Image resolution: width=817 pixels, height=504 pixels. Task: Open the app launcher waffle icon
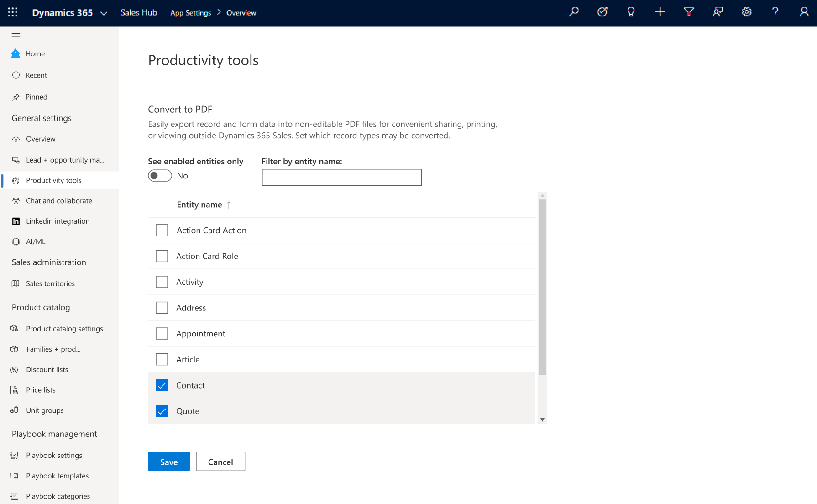[x=13, y=12]
